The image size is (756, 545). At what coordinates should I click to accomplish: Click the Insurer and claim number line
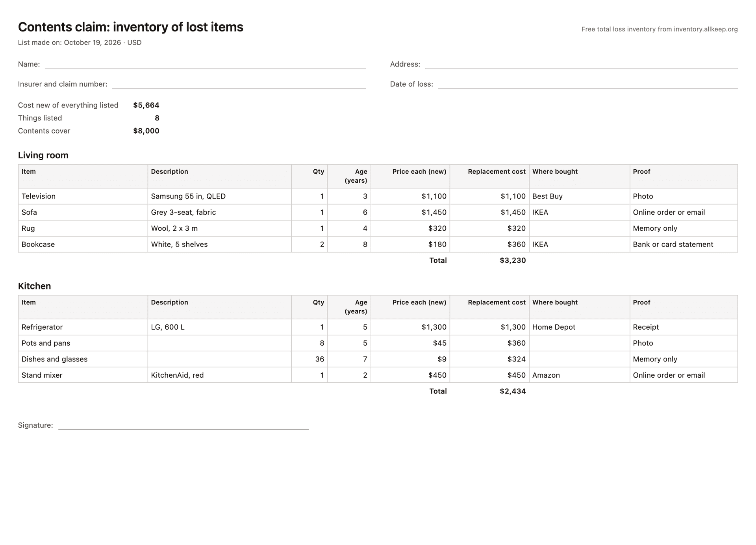[239, 84]
